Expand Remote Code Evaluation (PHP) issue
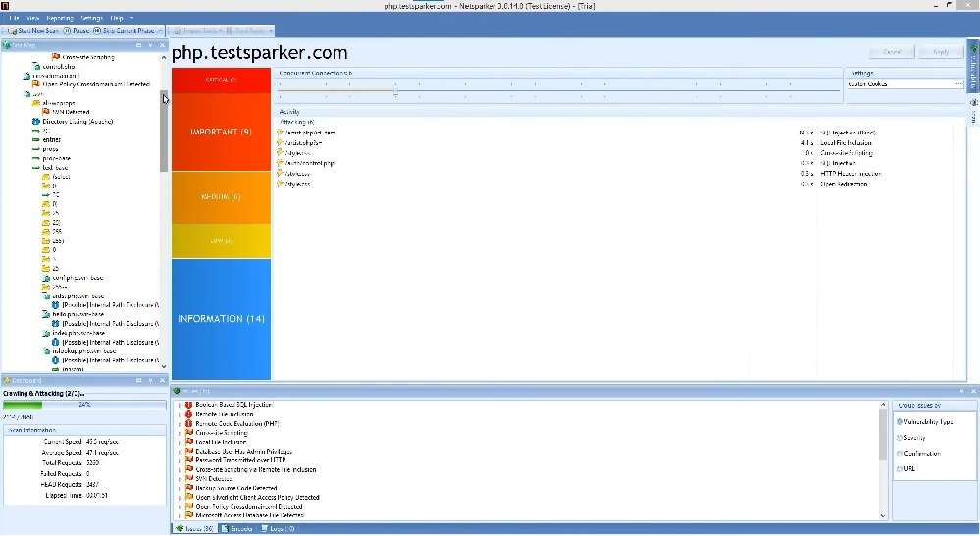Image resolution: width=980 pixels, height=536 pixels. pyautogui.click(x=180, y=423)
